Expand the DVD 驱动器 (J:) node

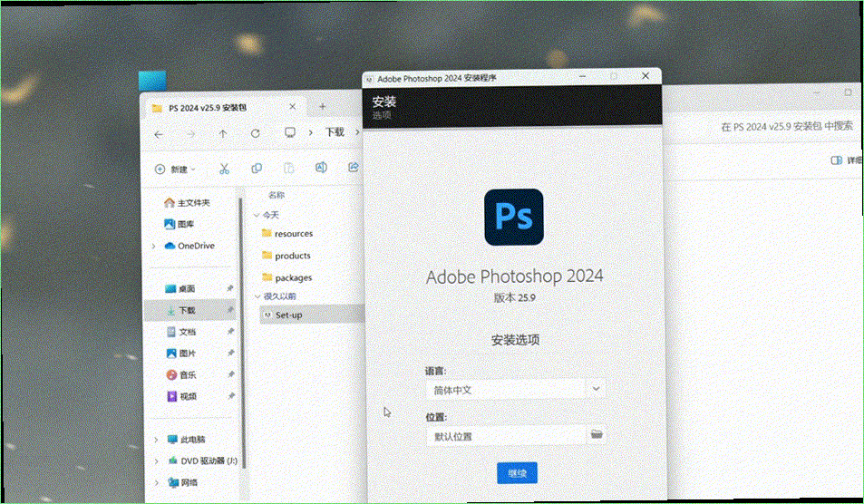156,461
